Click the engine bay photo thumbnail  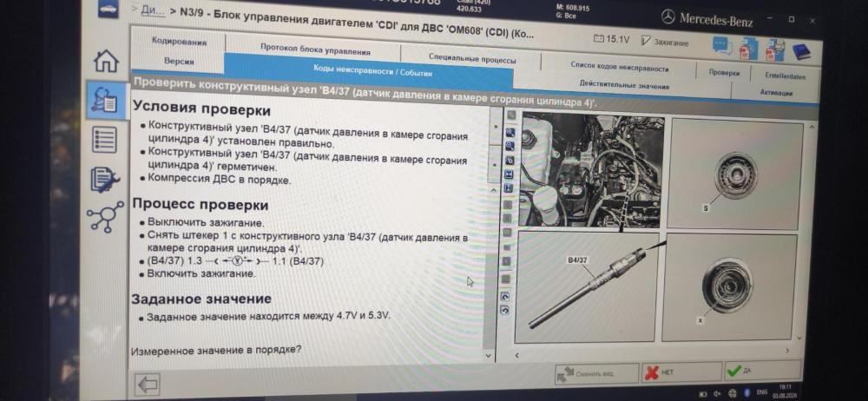[x=591, y=169]
